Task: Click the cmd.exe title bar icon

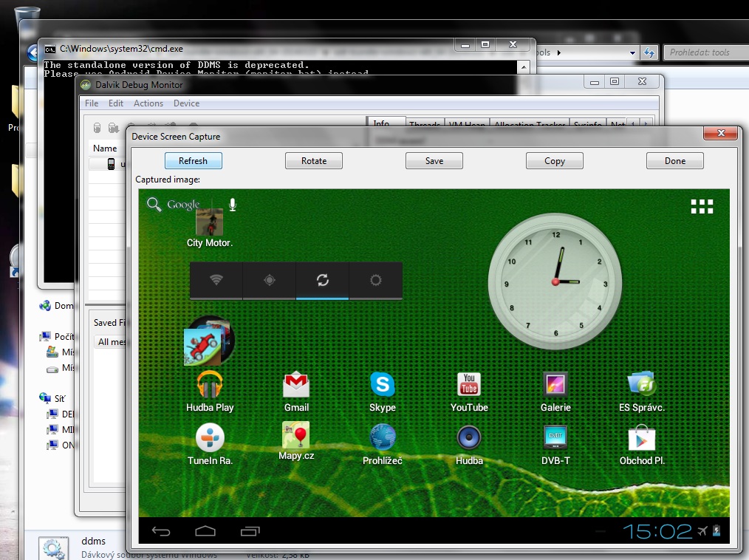Action: 49,49
